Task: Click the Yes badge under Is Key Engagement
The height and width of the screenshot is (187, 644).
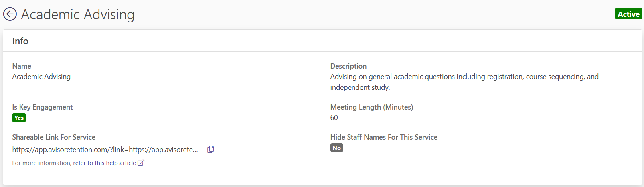Action: 19,118
